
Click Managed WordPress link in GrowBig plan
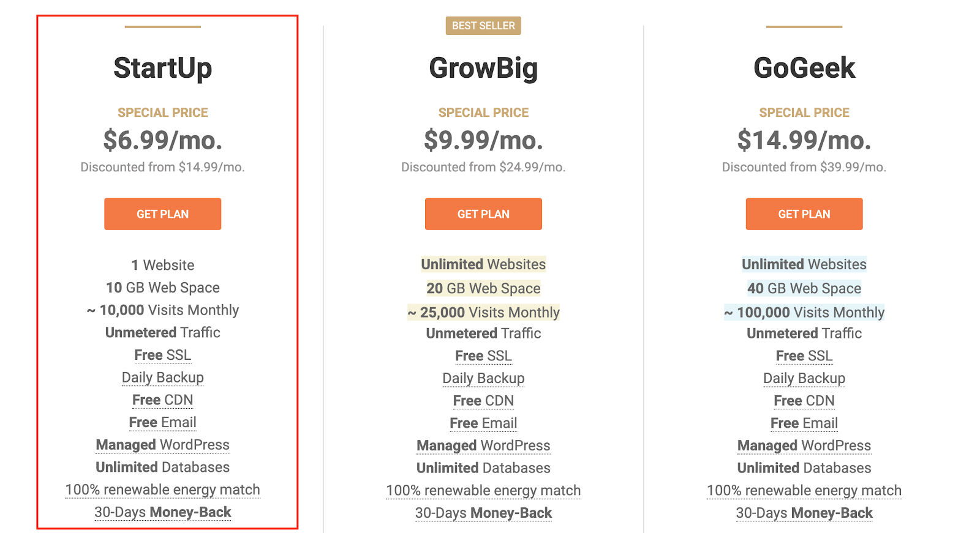coord(483,445)
